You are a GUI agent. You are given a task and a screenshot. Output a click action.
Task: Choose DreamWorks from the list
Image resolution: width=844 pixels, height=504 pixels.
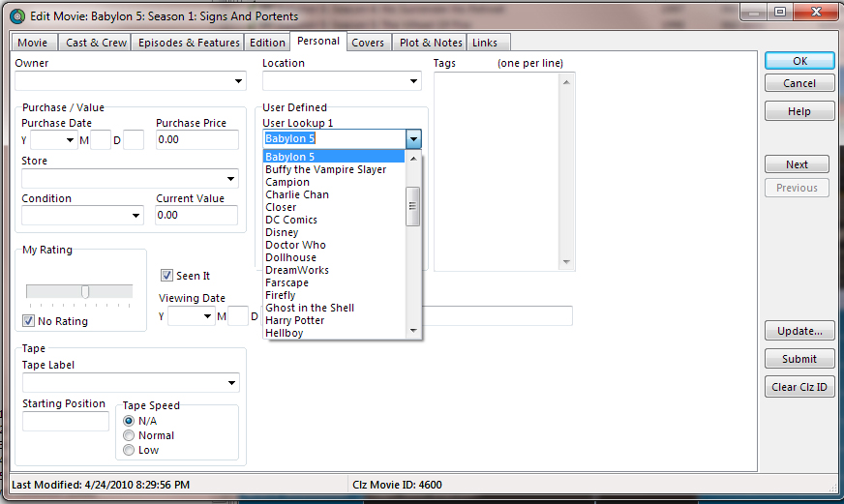point(334,270)
